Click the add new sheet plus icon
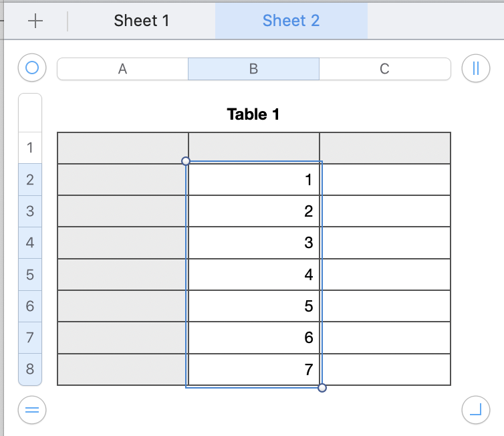 [x=35, y=21]
